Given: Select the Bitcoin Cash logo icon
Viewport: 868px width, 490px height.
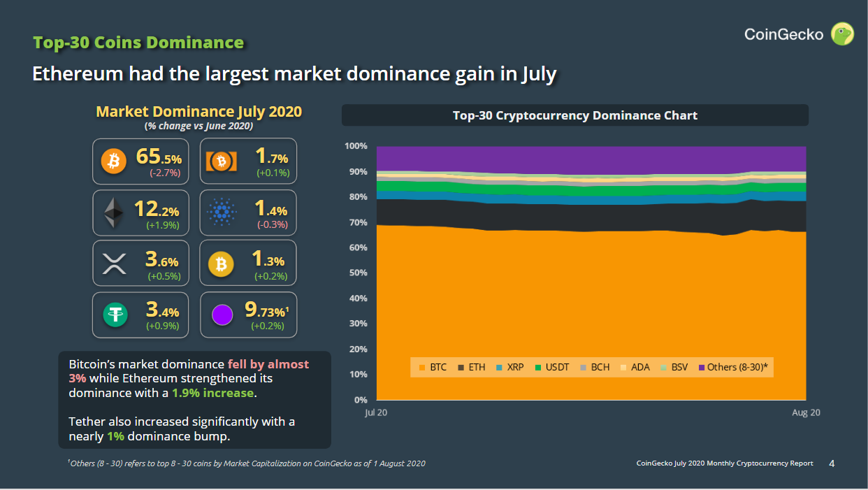Looking at the screenshot, I should (x=222, y=161).
